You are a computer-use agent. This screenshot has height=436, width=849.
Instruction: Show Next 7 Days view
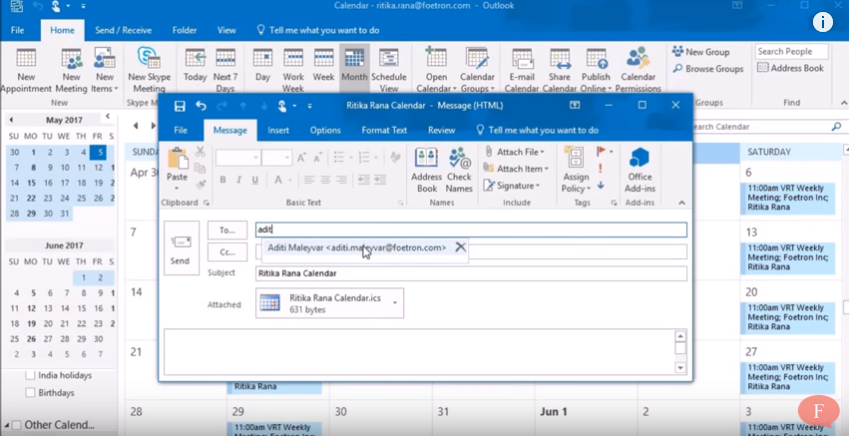[x=225, y=70]
